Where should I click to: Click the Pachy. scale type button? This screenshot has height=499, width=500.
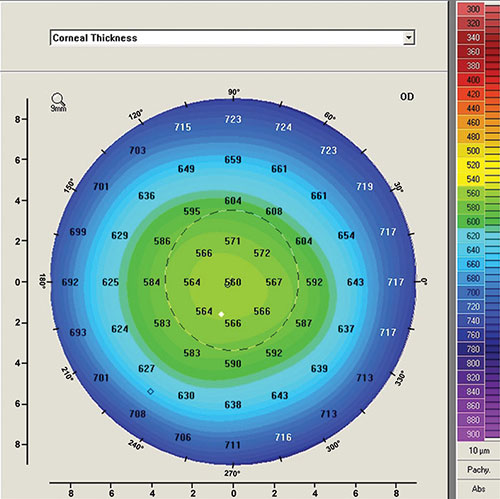[x=479, y=470]
